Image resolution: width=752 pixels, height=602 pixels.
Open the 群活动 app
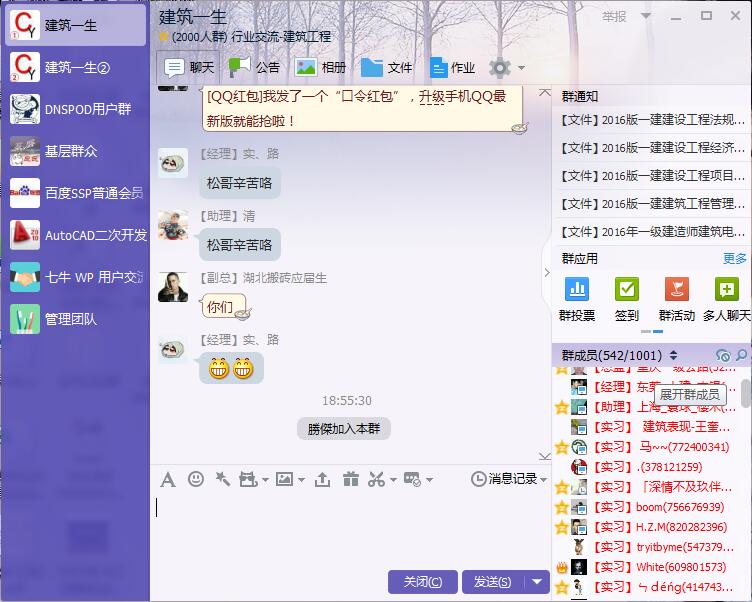point(677,300)
